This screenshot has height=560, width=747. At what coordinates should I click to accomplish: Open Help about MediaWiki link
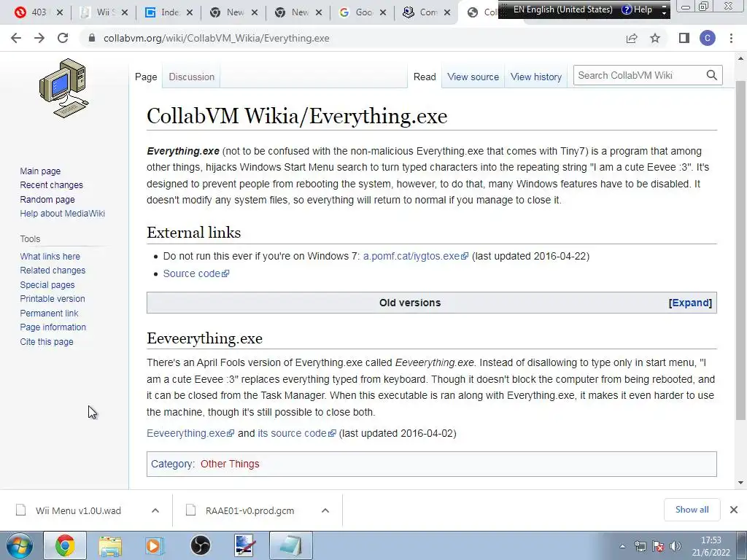pyautogui.click(x=63, y=214)
